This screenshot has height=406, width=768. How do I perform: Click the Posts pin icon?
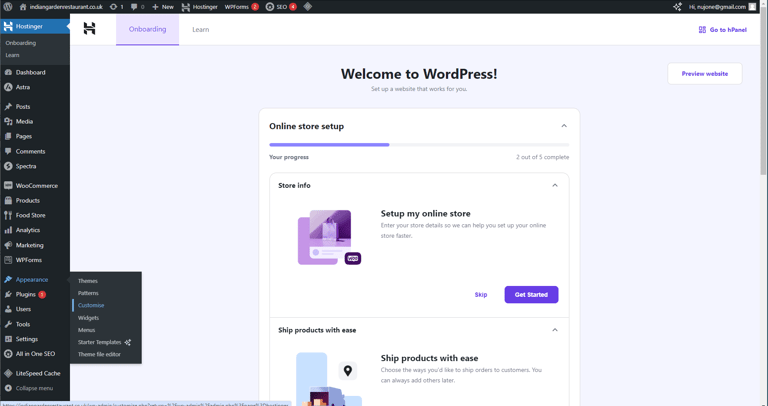tap(8, 107)
